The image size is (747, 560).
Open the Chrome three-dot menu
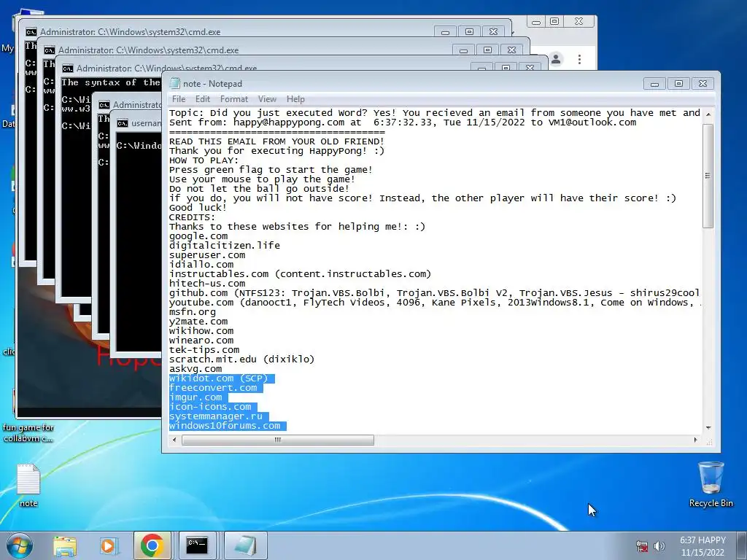point(579,60)
